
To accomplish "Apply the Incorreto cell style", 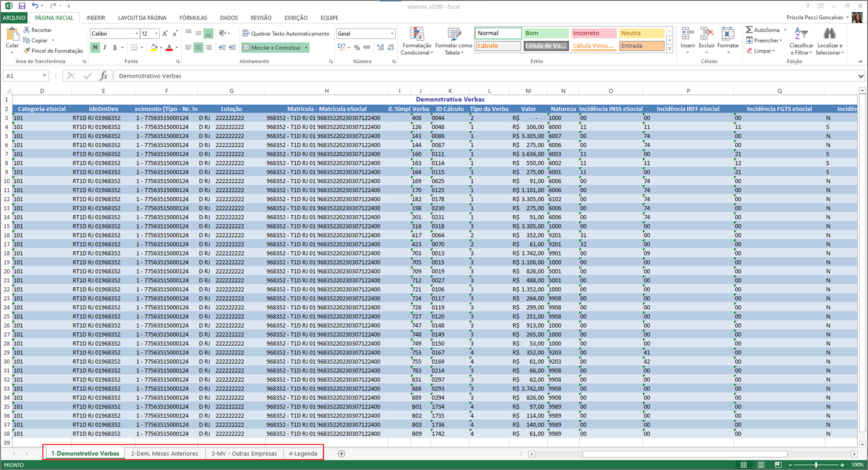I will click(x=593, y=33).
